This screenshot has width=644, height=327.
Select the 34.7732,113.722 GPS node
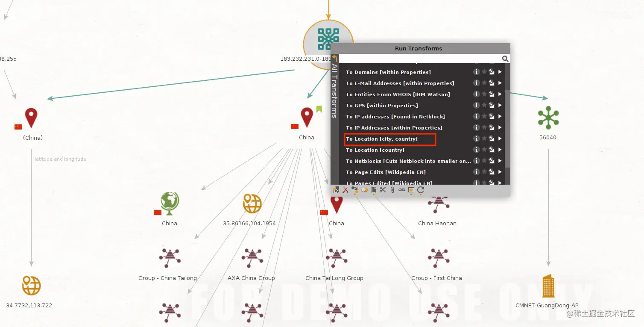[32, 286]
